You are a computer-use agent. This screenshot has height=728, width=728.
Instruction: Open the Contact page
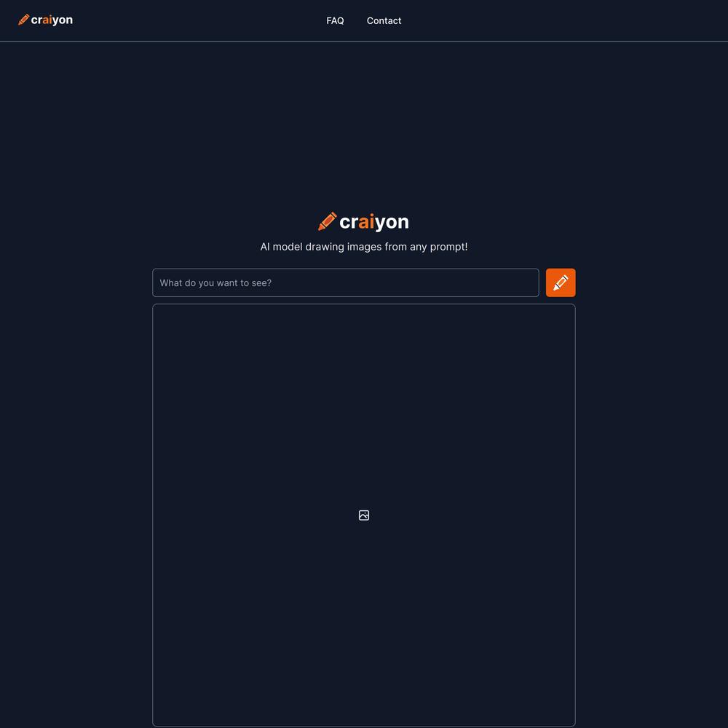pos(384,21)
